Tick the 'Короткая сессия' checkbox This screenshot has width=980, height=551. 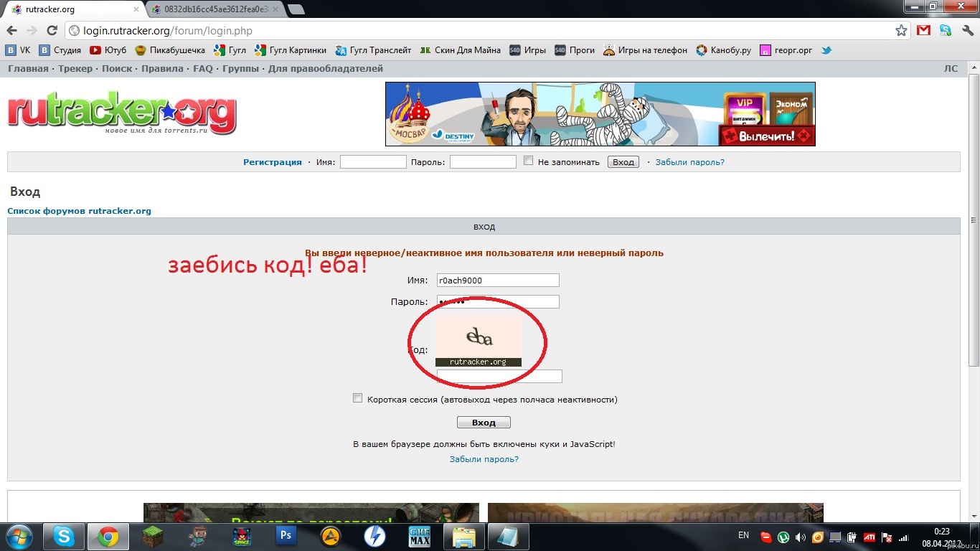pos(358,398)
